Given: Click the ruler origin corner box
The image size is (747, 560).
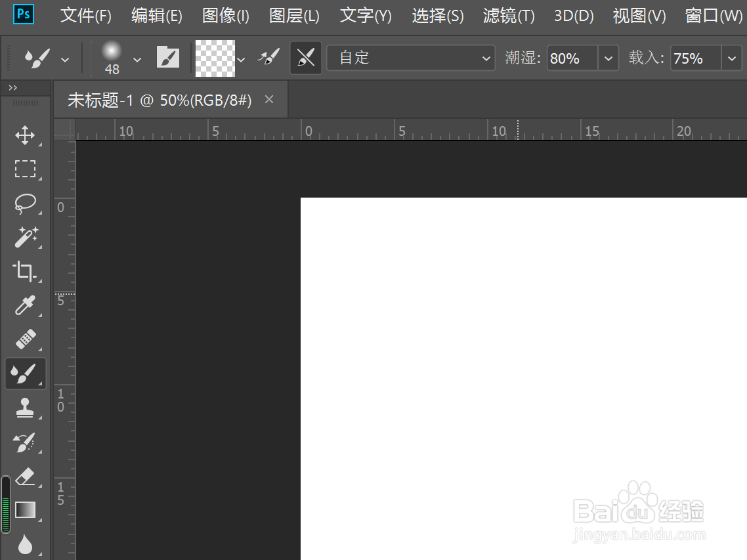Looking at the screenshot, I should pos(65,129).
